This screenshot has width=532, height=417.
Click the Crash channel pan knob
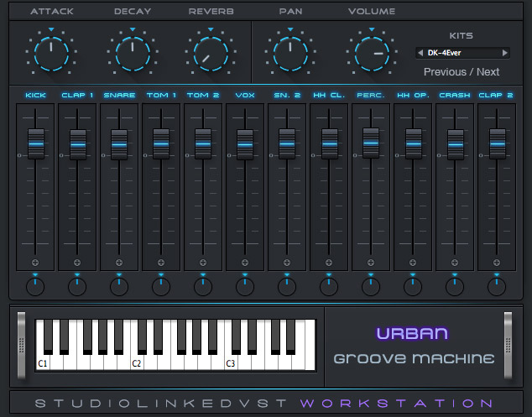tap(455, 287)
